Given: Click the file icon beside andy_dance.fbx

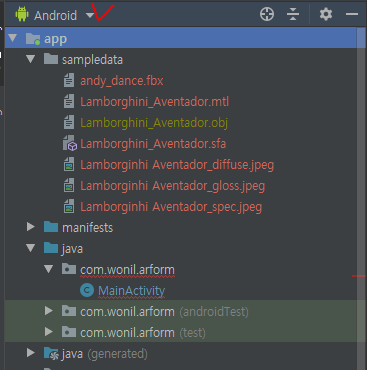Looking at the screenshot, I should click(69, 81).
